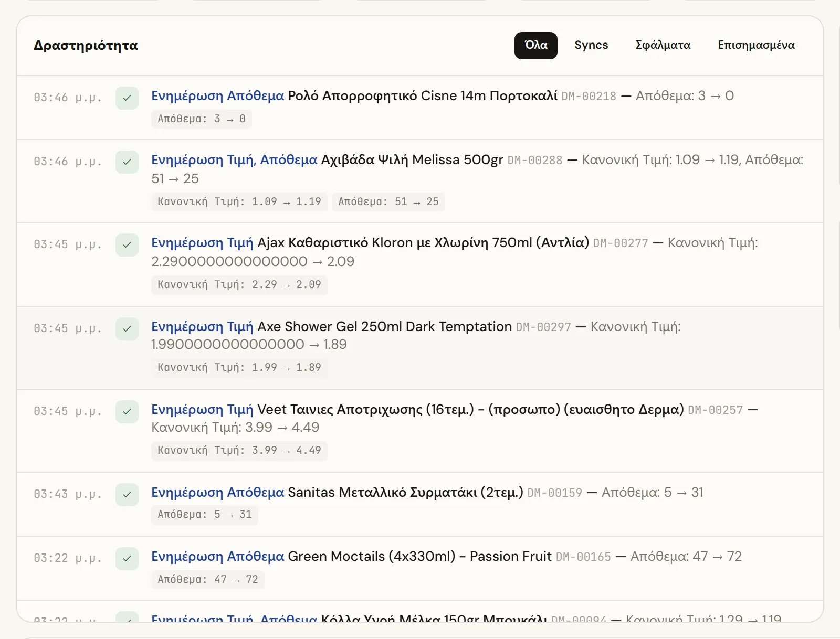
Task: Click SKU code DM-00257
Action: [x=716, y=410]
